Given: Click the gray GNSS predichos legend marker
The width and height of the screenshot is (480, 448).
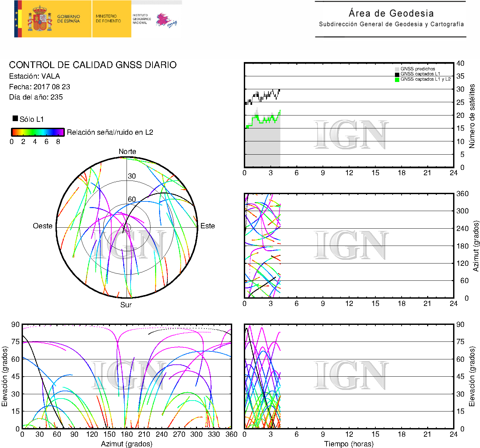Looking at the screenshot, I should click(397, 69).
